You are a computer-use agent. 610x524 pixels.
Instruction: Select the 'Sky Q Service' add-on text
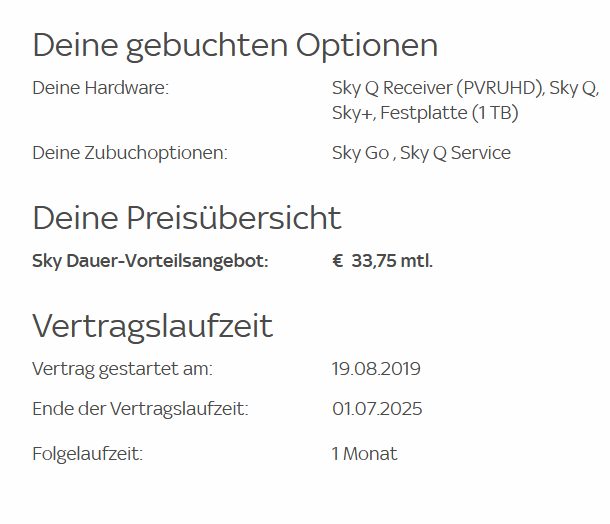(456, 153)
